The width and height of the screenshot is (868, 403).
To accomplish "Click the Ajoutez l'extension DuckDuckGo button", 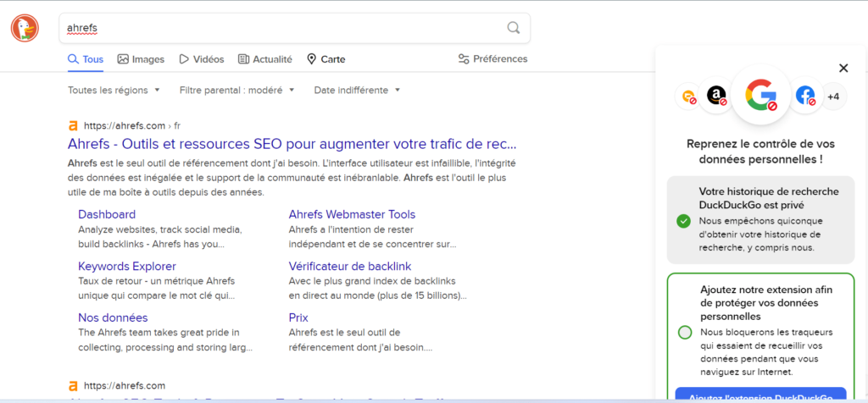I will tap(760, 395).
